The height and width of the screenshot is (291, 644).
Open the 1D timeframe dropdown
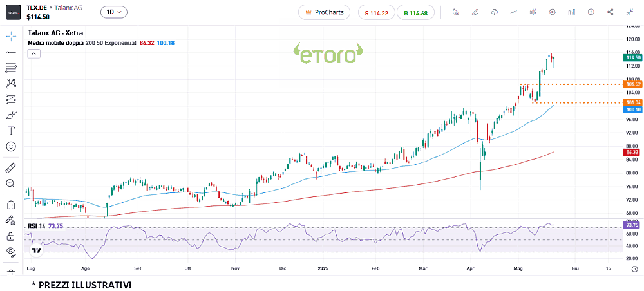pyautogui.click(x=114, y=12)
